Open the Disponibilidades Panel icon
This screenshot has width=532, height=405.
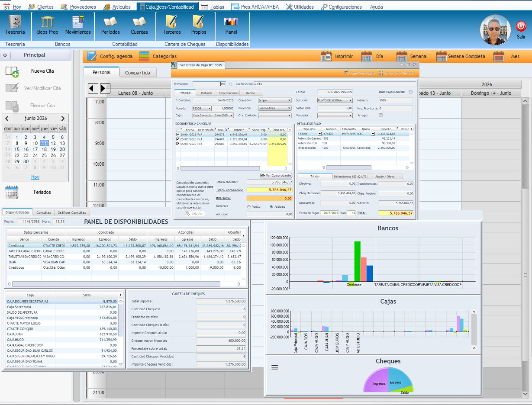(x=231, y=22)
